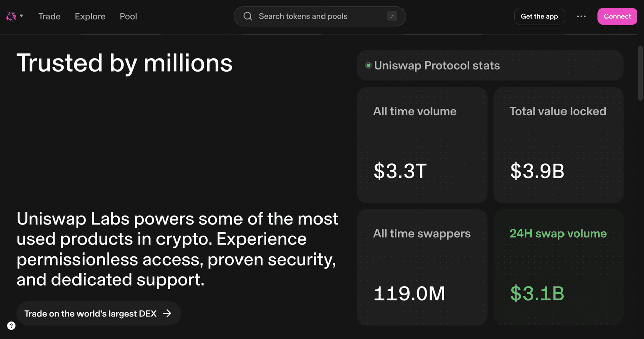The image size is (644, 339).
Task: Open the help question mark icon
Action: click(x=11, y=325)
